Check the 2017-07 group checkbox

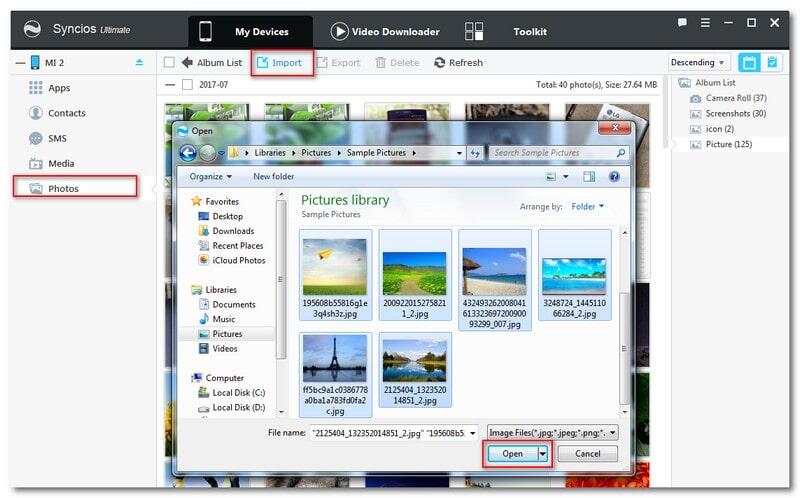(x=188, y=84)
